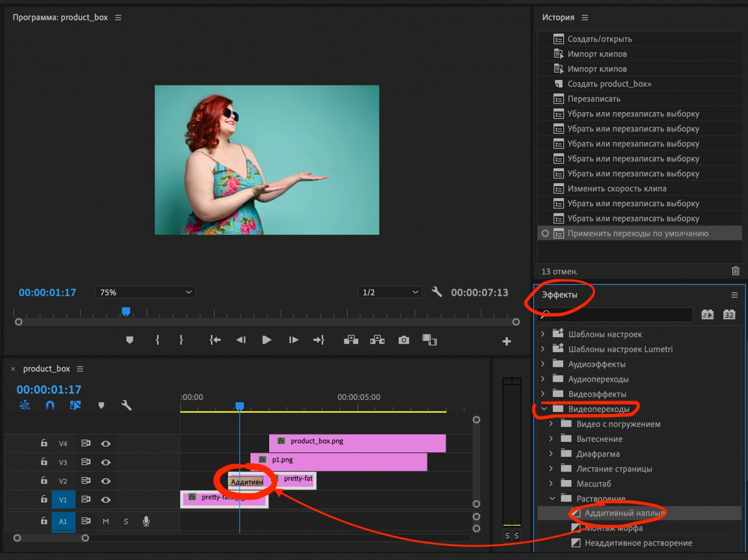
Task: Expand Видео с погружением folder
Action: 551,424
